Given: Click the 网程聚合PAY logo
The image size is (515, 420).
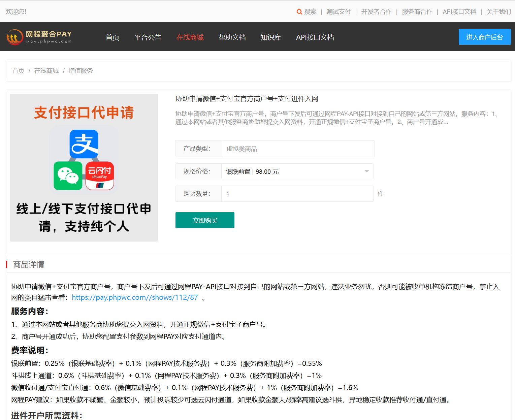Looking at the screenshot, I should click(39, 37).
